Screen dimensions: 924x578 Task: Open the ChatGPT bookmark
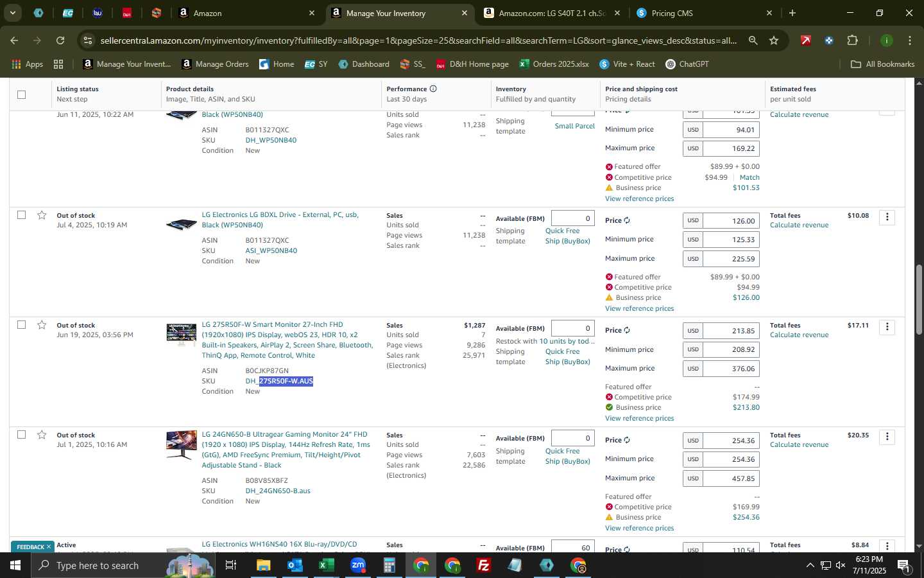[687, 64]
